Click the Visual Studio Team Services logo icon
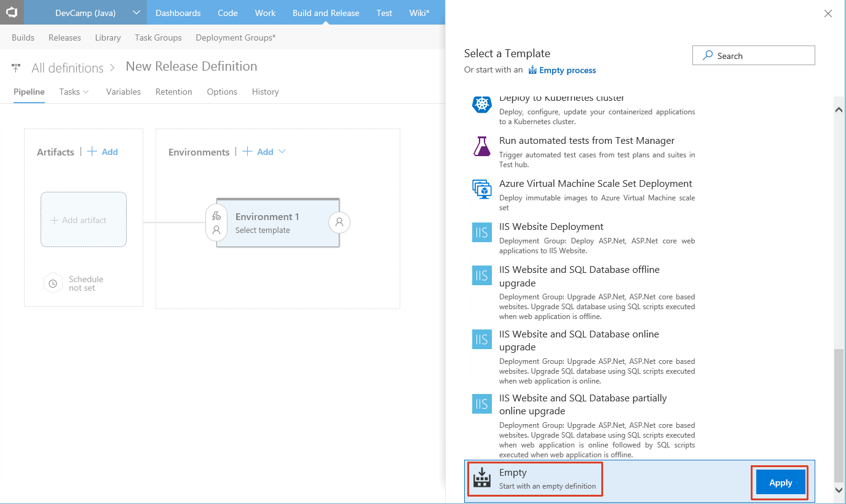 12,12
